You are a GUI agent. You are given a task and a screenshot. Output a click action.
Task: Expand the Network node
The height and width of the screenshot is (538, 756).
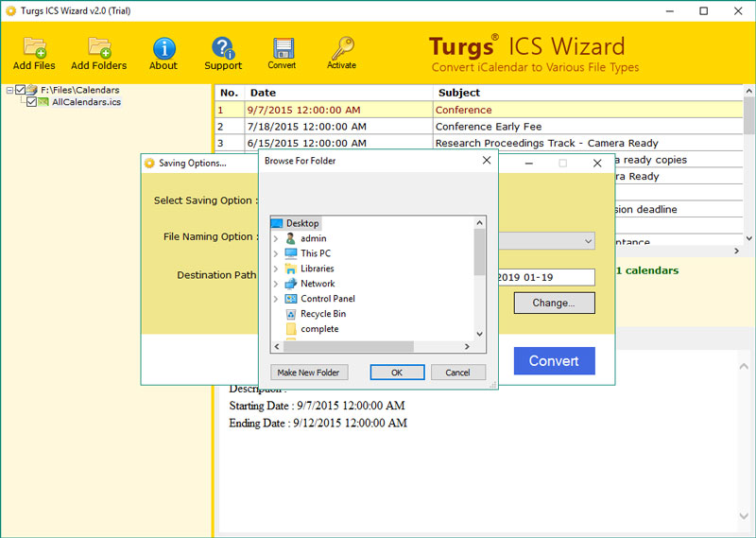point(276,284)
